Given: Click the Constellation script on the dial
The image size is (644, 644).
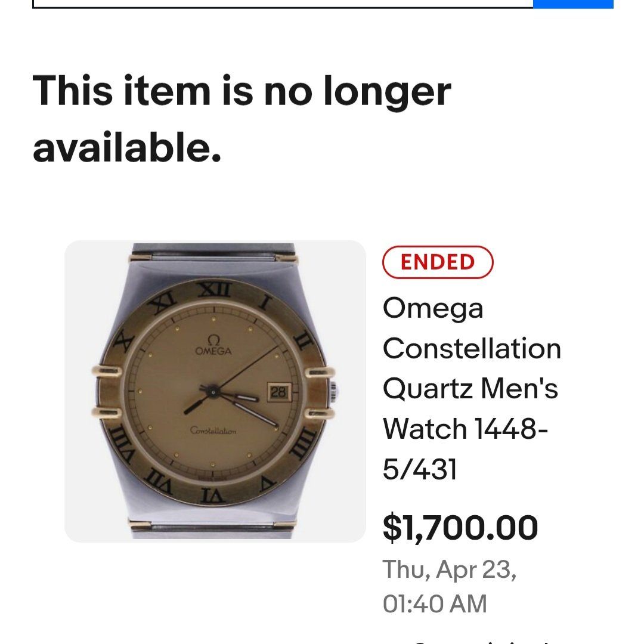Looking at the screenshot, I should coord(213,431).
